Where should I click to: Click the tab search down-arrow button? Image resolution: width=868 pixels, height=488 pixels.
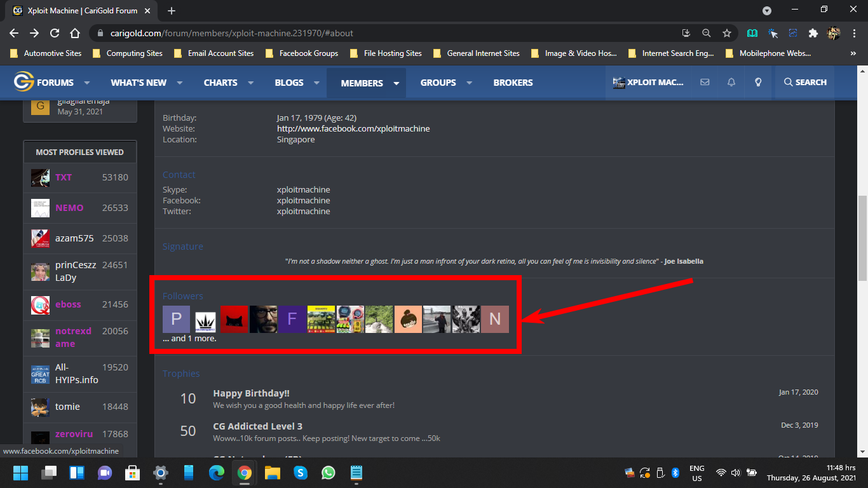pyautogui.click(x=767, y=11)
